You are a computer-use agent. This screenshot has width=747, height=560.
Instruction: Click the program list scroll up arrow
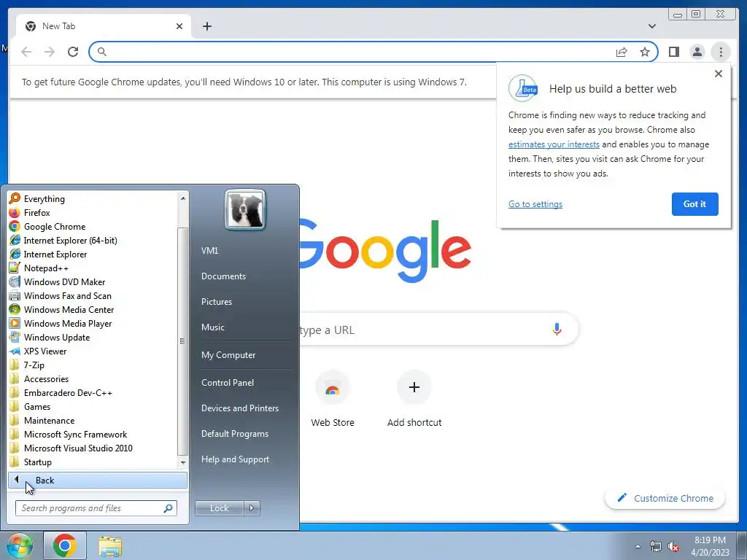click(x=183, y=198)
